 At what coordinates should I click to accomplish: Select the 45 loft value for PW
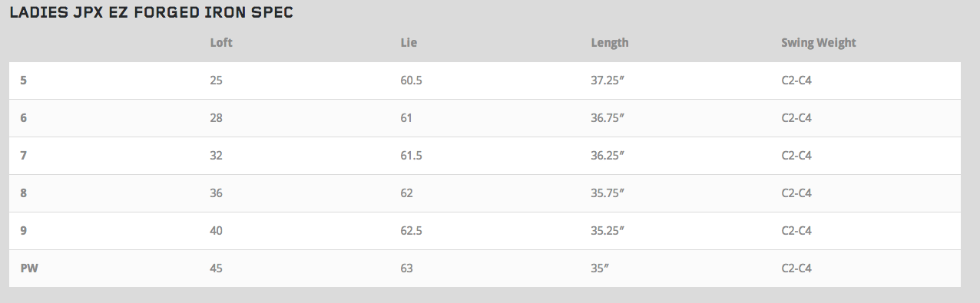[x=216, y=268]
